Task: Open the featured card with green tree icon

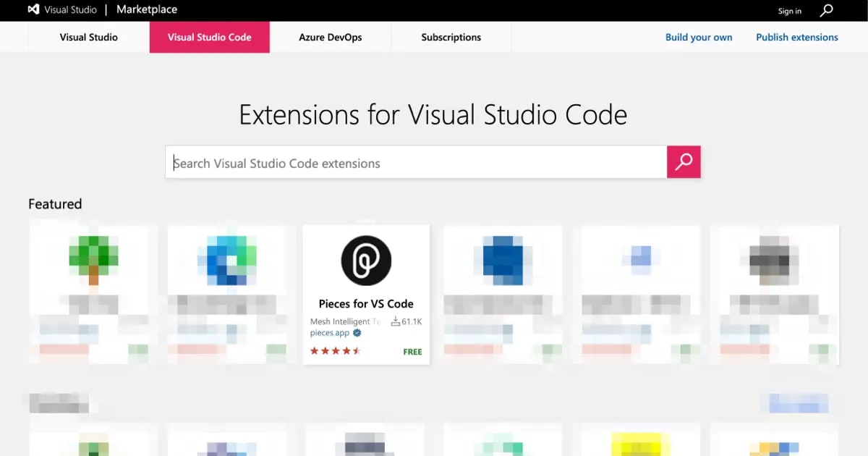Action: [x=93, y=295]
